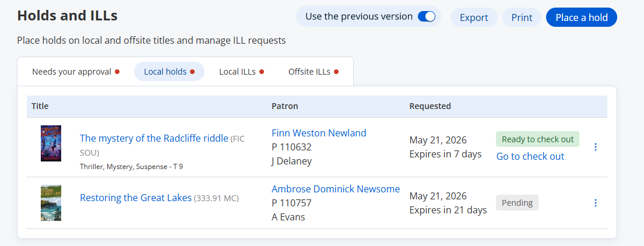Select the Local holds tab
This screenshot has height=246, width=644.
pos(169,72)
